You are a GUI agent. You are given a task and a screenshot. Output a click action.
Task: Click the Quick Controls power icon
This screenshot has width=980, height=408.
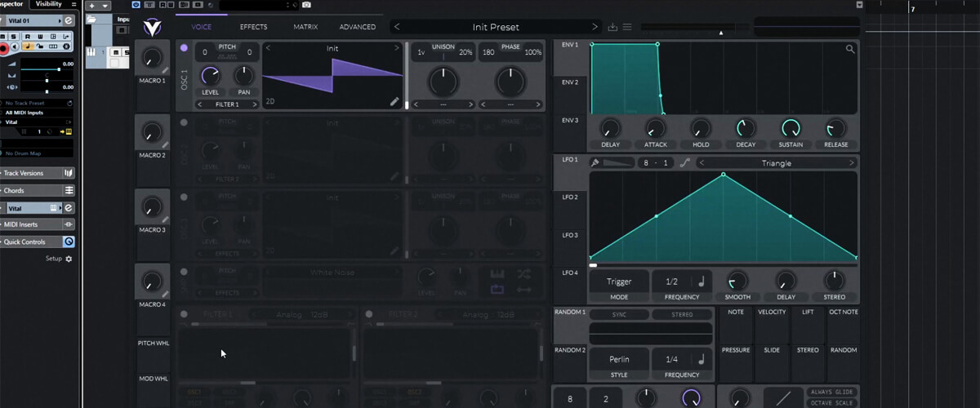click(69, 242)
